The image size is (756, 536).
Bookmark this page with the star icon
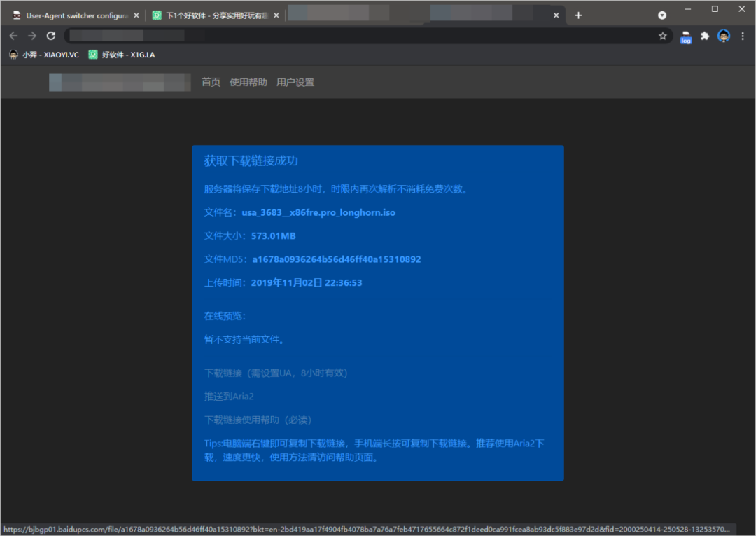click(662, 36)
